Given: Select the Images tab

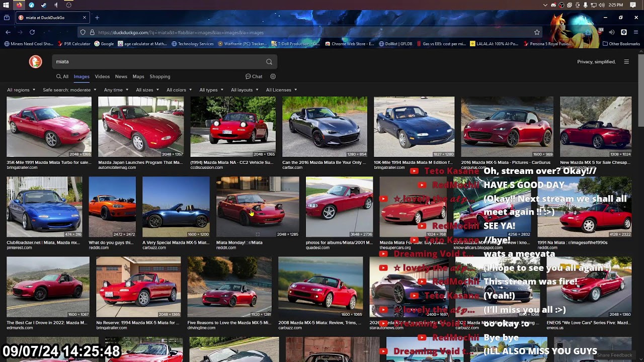Looking at the screenshot, I should coord(82,76).
